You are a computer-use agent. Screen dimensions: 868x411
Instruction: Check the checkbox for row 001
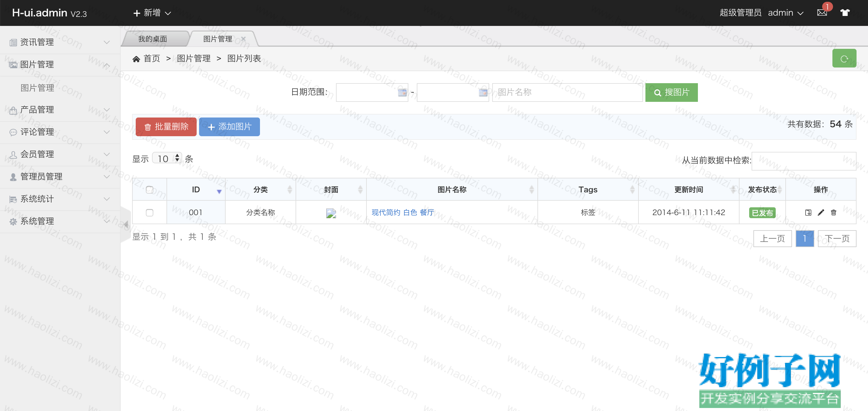(150, 212)
